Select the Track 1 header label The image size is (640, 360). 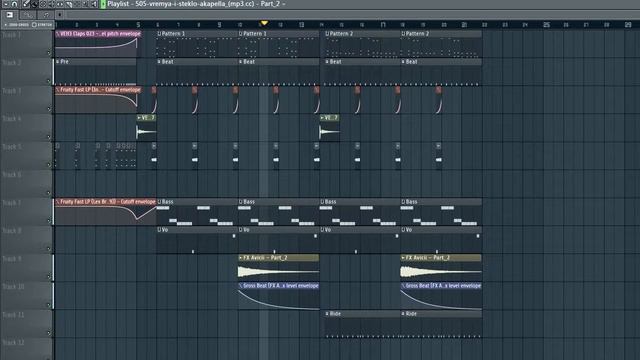11,35
